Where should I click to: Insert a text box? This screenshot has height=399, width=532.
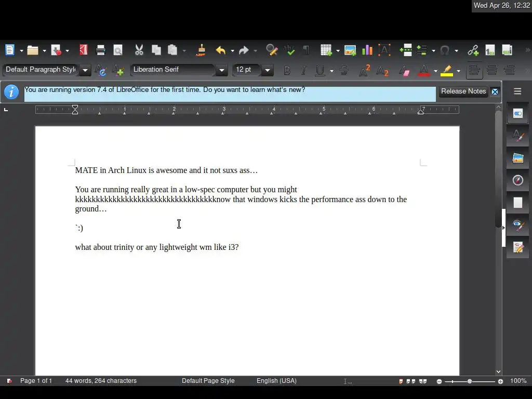pyautogui.click(x=384, y=50)
